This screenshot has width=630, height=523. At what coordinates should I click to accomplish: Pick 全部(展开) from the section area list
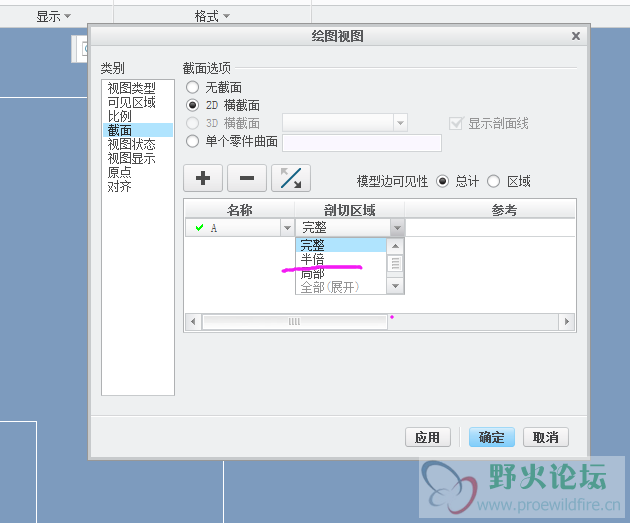(341, 287)
